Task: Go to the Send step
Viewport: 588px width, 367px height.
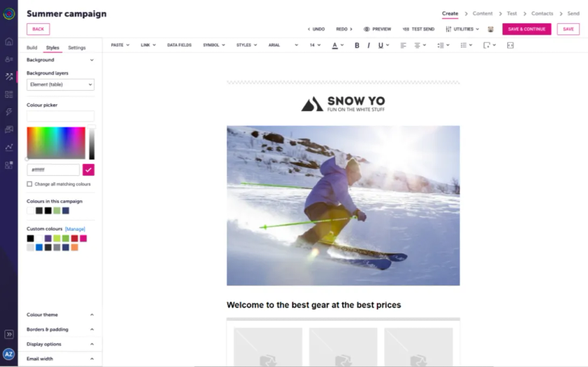Action: 573,13
